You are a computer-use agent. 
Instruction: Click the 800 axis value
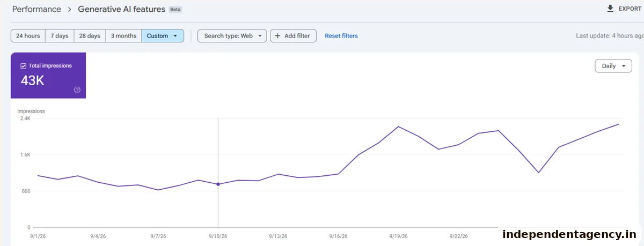[26, 191]
